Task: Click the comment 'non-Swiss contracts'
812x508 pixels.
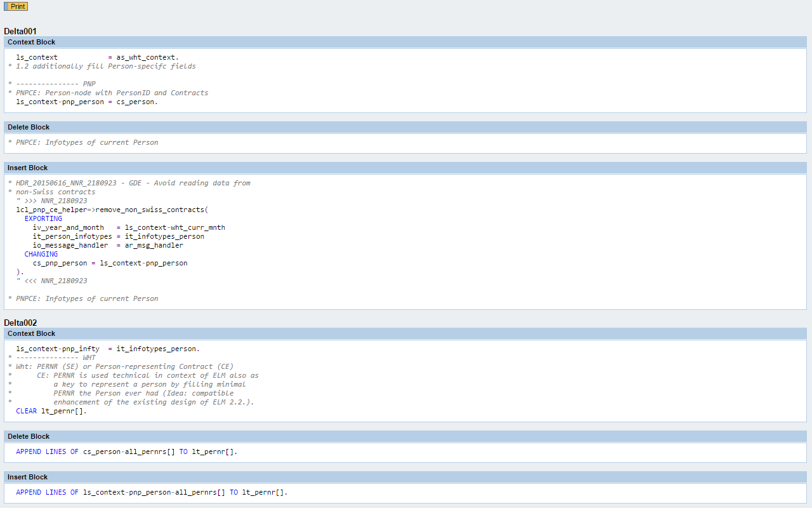Action: (51, 192)
